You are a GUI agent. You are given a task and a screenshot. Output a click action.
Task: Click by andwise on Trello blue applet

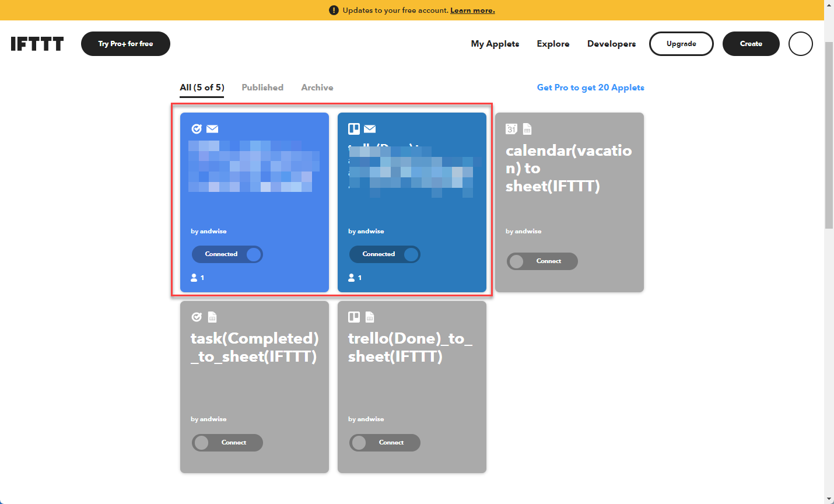tap(366, 232)
